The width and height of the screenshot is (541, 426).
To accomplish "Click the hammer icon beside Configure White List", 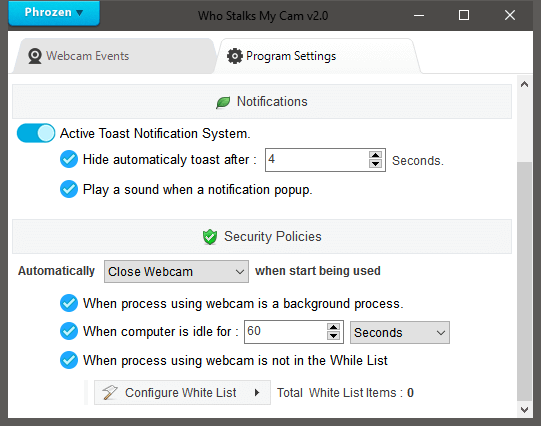I will (110, 393).
